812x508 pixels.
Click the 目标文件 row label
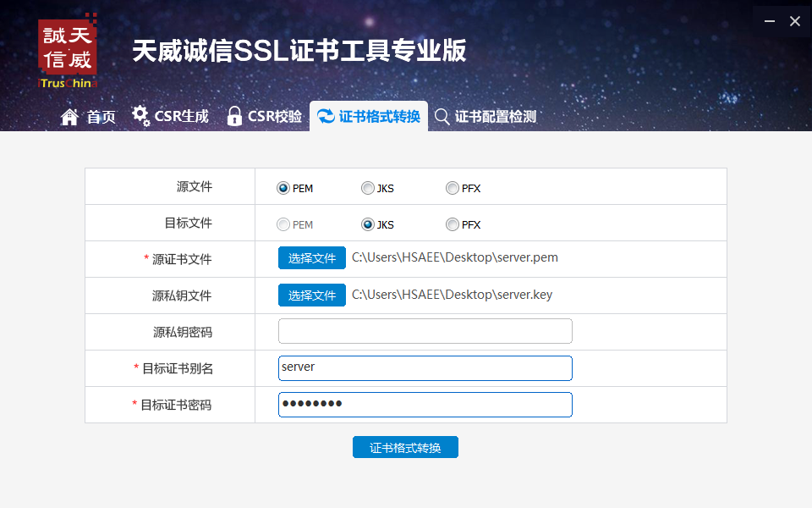click(x=189, y=223)
